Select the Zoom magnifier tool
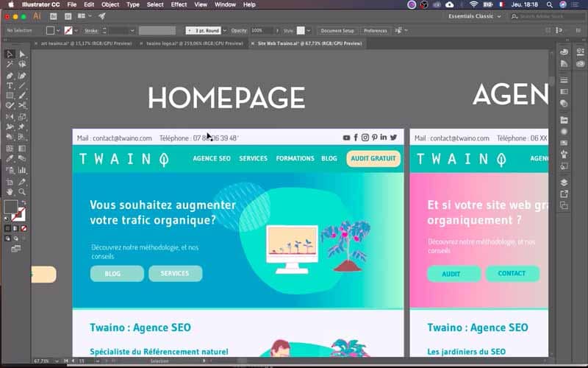588x368 pixels. click(22, 192)
